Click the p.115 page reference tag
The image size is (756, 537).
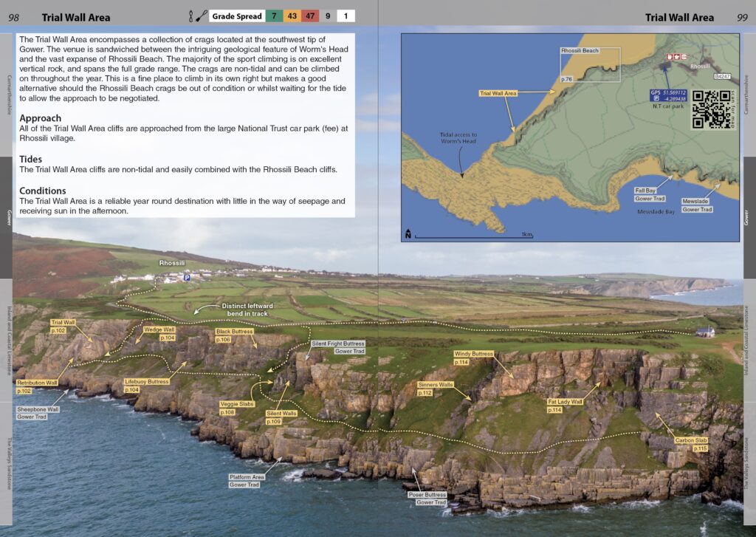tap(700, 448)
